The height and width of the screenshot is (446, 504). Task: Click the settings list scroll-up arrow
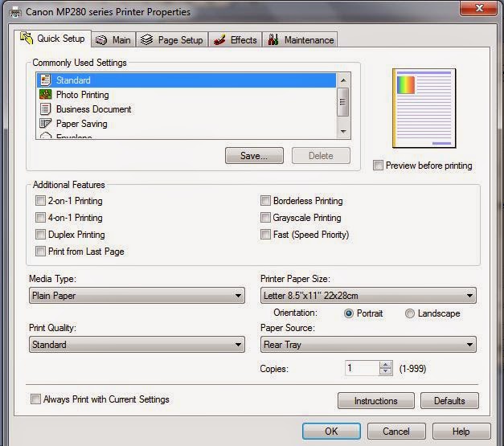[343, 80]
